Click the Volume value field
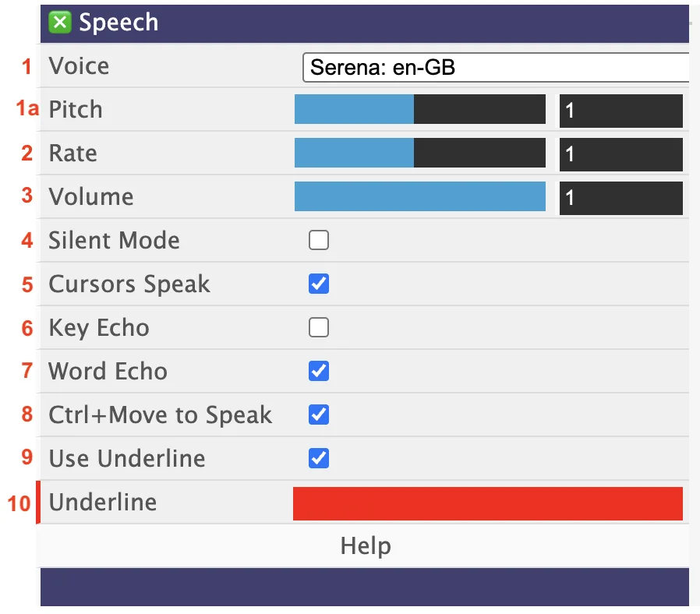The width and height of the screenshot is (700, 614). pyautogui.click(x=620, y=198)
